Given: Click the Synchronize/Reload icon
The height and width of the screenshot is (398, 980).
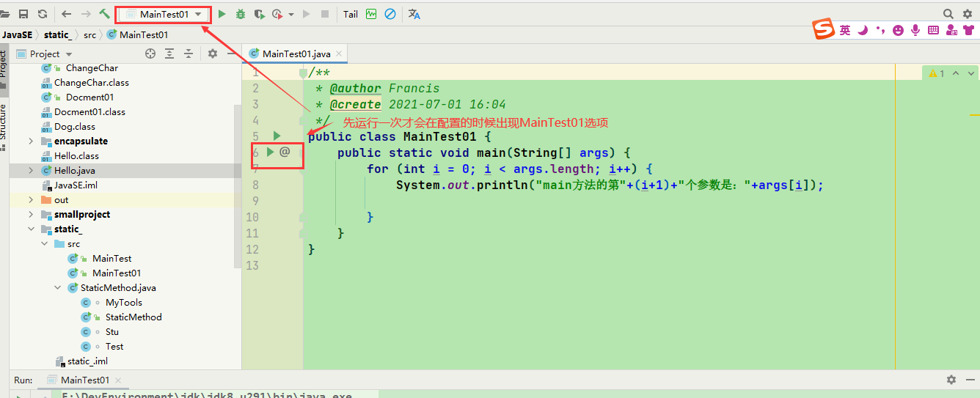Looking at the screenshot, I should click(x=42, y=14).
